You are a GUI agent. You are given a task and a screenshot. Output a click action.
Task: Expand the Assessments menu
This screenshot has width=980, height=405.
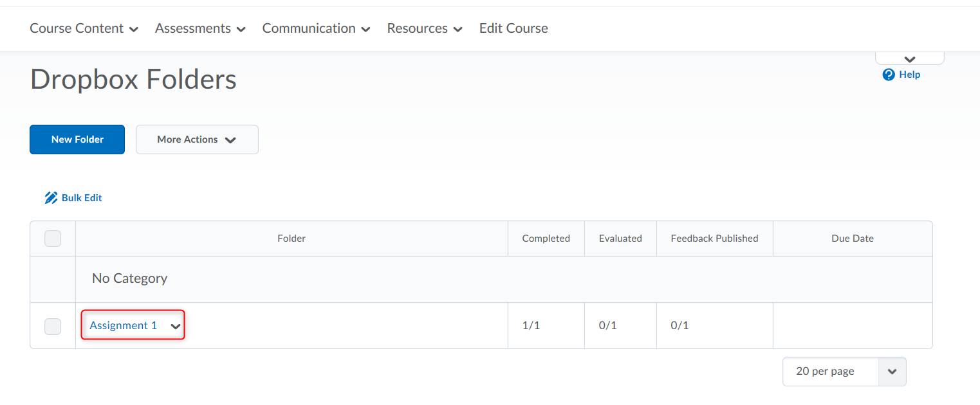coord(200,28)
